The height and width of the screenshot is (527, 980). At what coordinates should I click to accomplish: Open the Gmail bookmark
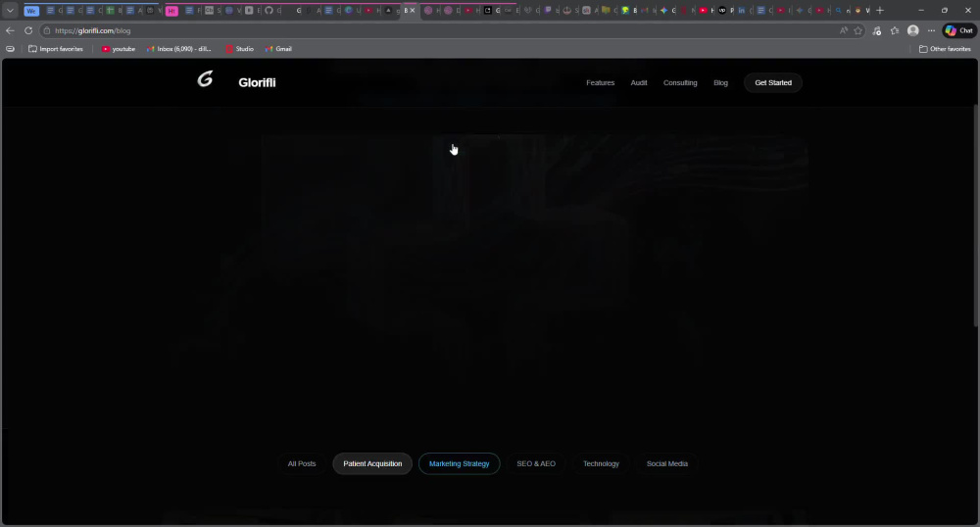tap(278, 49)
